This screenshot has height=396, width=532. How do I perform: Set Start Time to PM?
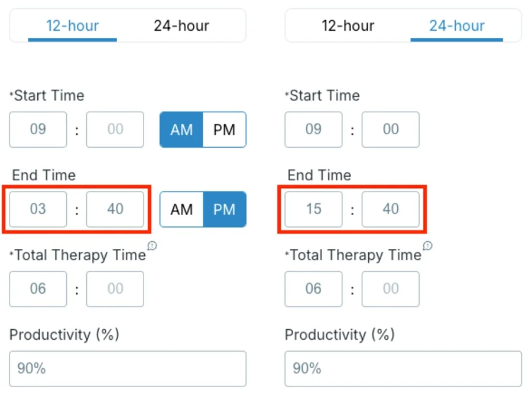pyautogui.click(x=224, y=129)
